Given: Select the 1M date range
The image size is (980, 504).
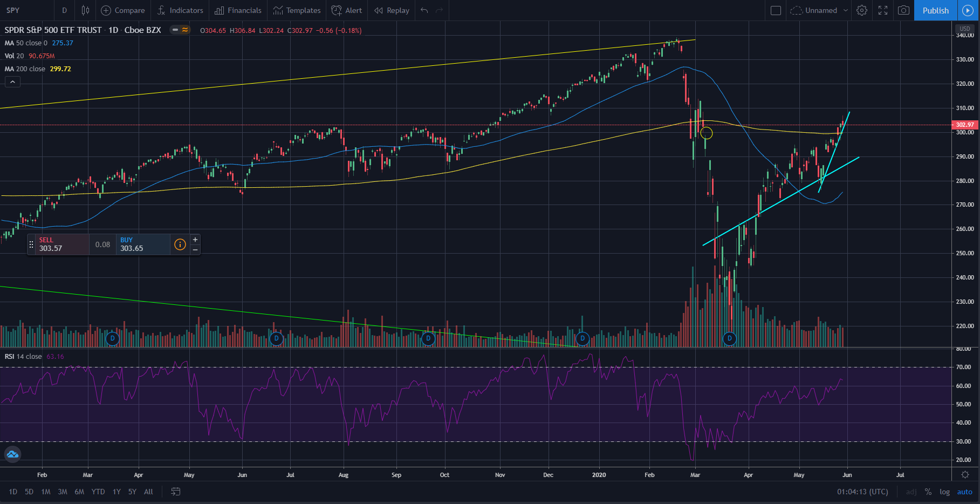Looking at the screenshot, I should click(46, 492).
